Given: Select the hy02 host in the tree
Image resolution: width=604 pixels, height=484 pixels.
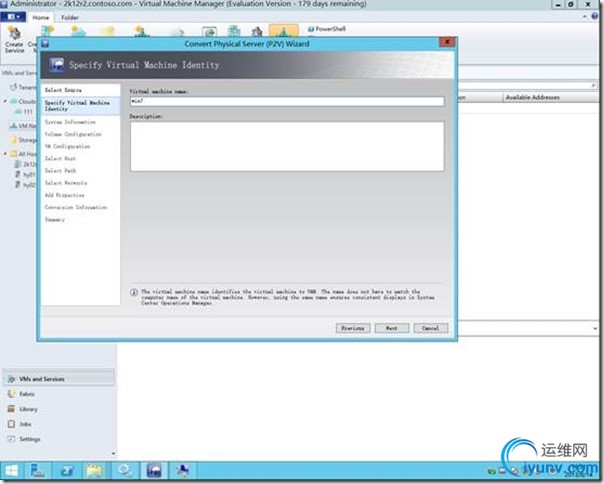Looking at the screenshot, I should click(x=25, y=185).
